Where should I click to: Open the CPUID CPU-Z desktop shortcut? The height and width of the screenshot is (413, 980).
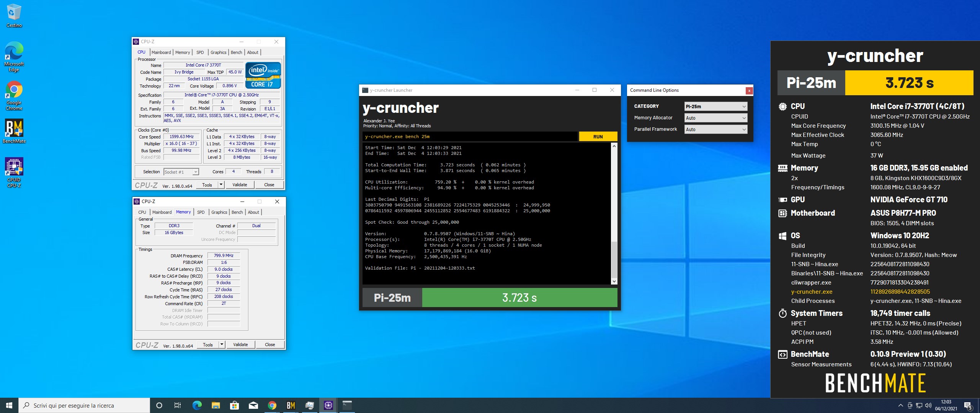(x=14, y=172)
